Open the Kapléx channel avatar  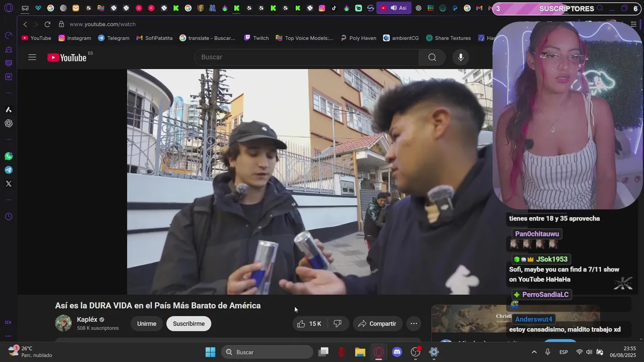(63, 323)
